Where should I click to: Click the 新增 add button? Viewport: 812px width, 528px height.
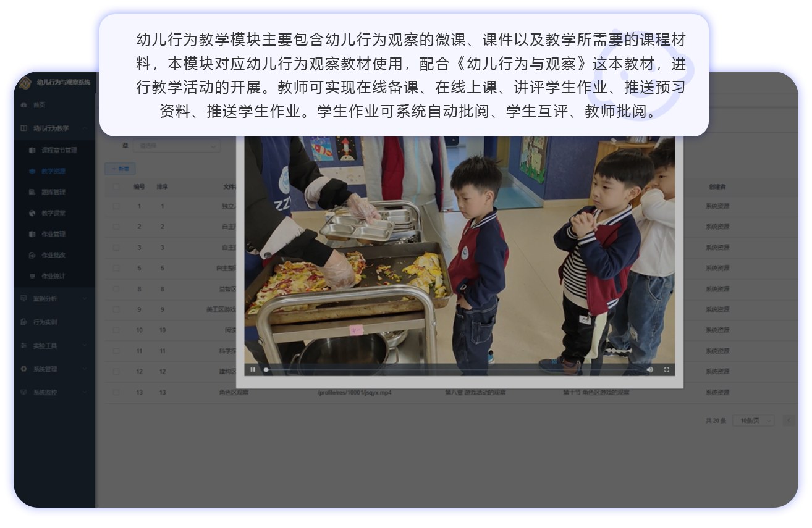pos(121,169)
